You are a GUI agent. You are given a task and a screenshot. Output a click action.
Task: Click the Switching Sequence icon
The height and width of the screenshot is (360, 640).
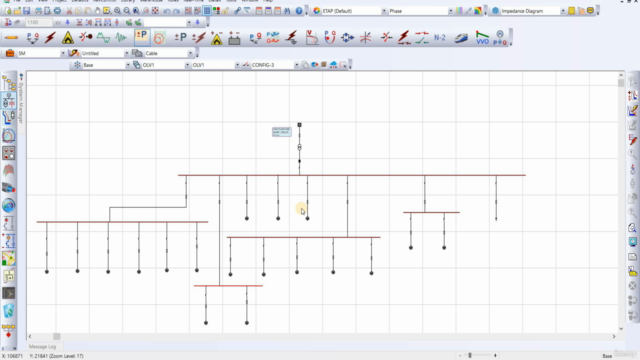tap(422, 38)
